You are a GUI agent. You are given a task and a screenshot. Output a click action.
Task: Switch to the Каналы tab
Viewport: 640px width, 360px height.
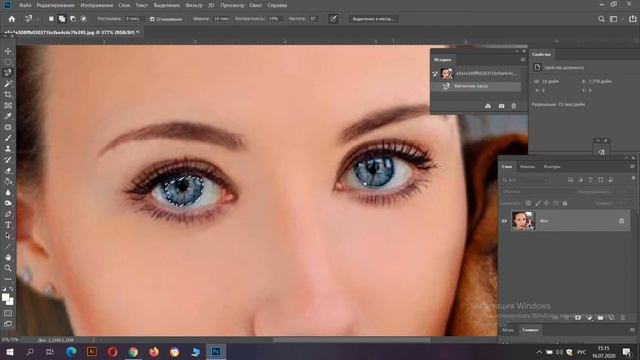527,167
